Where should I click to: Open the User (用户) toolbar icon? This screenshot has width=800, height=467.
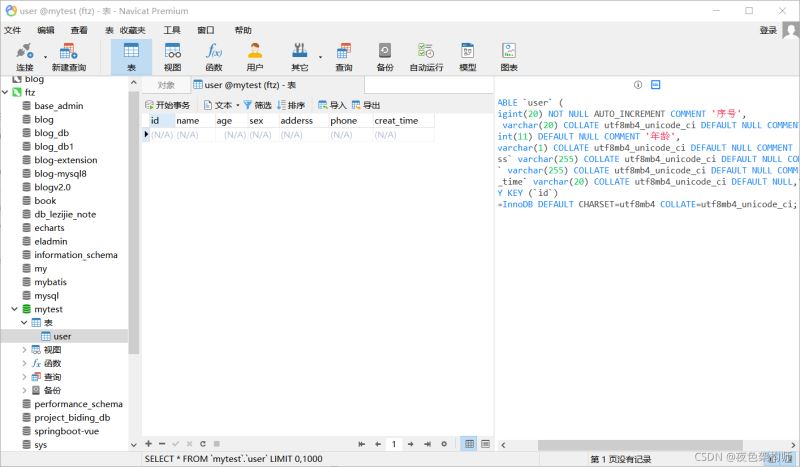(x=255, y=57)
